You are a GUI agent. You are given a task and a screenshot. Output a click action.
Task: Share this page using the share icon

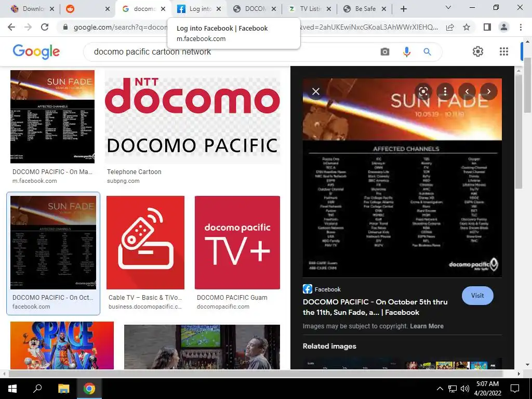(x=450, y=27)
